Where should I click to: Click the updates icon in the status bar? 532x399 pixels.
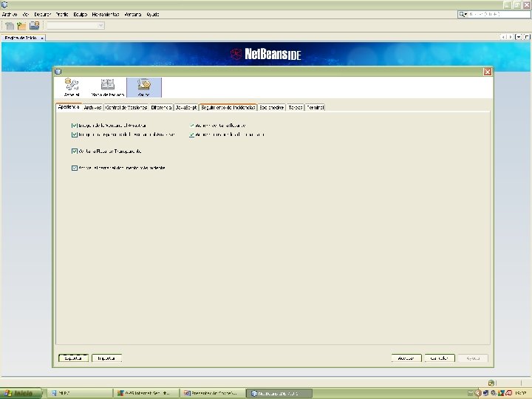pyautogui.click(x=491, y=383)
